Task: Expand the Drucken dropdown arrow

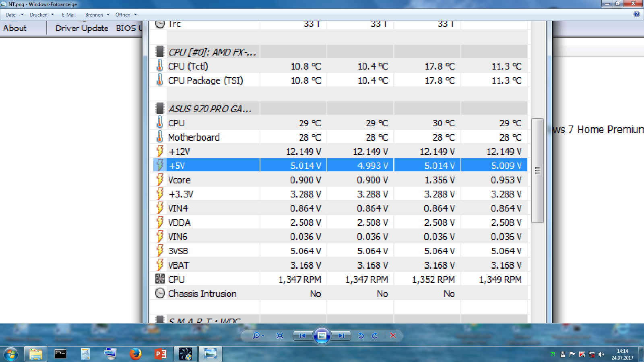Action: pyautogui.click(x=52, y=15)
